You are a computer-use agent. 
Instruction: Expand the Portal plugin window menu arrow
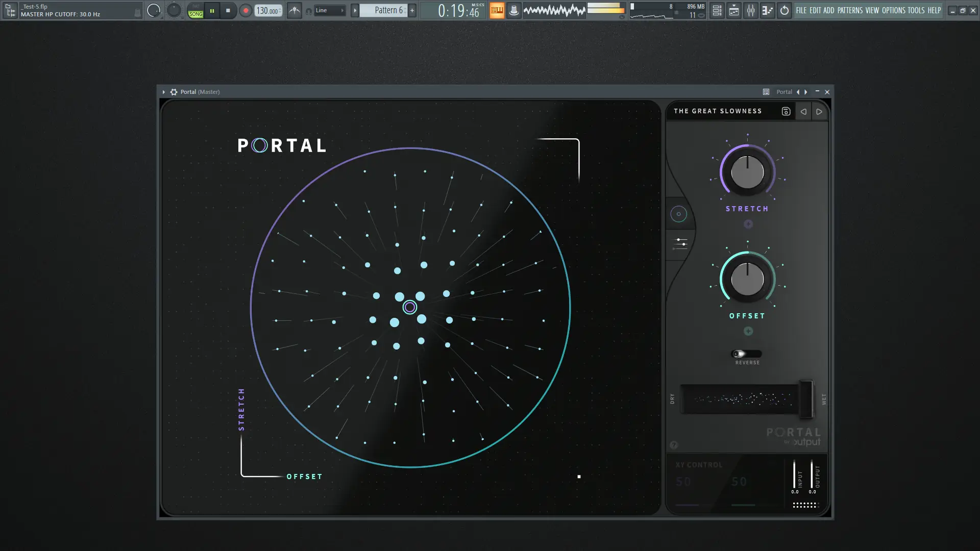[163, 92]
